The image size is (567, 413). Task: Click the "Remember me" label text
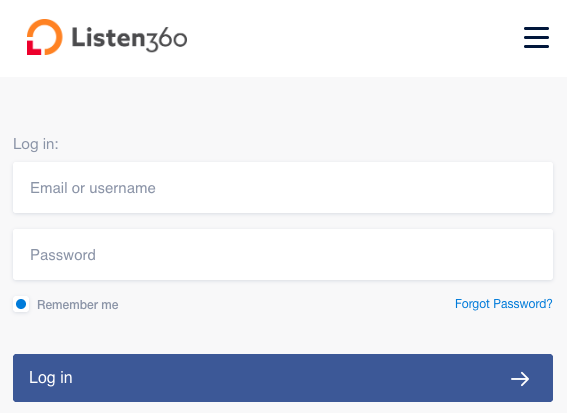78,305
